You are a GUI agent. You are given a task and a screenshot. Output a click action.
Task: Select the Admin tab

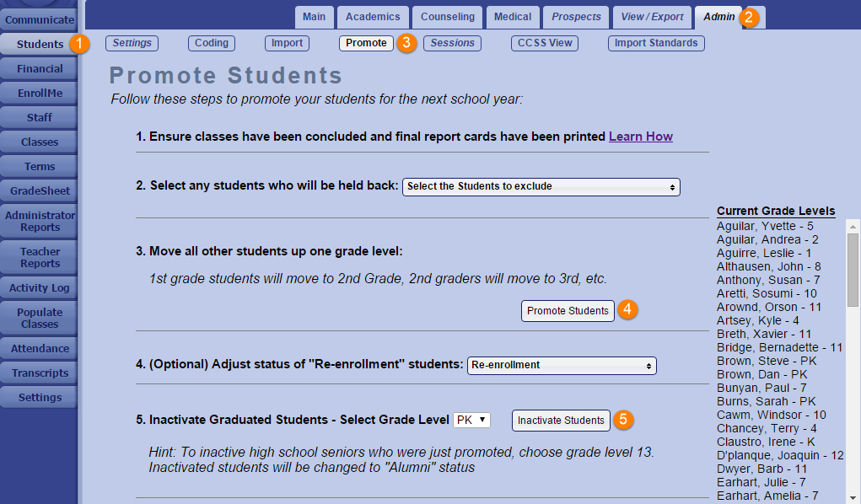(718, 17)
